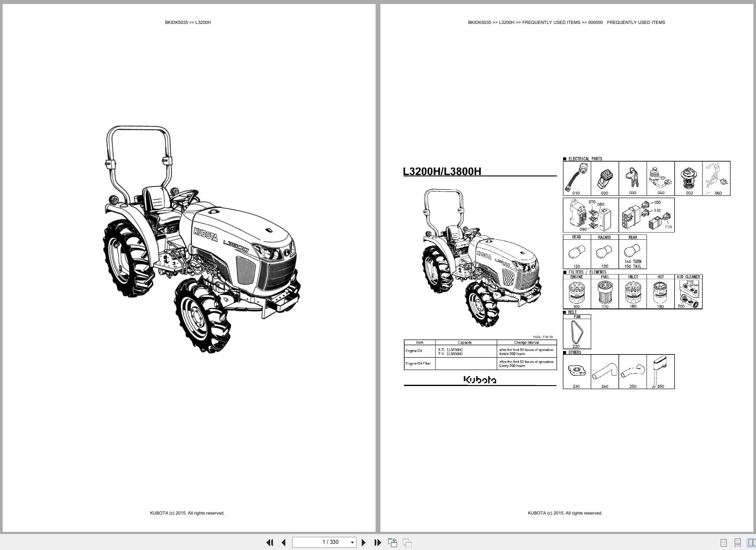Click the large tractor illustration on left page
Viewport: 756px width, 550px height.
(x=202, y=240)
